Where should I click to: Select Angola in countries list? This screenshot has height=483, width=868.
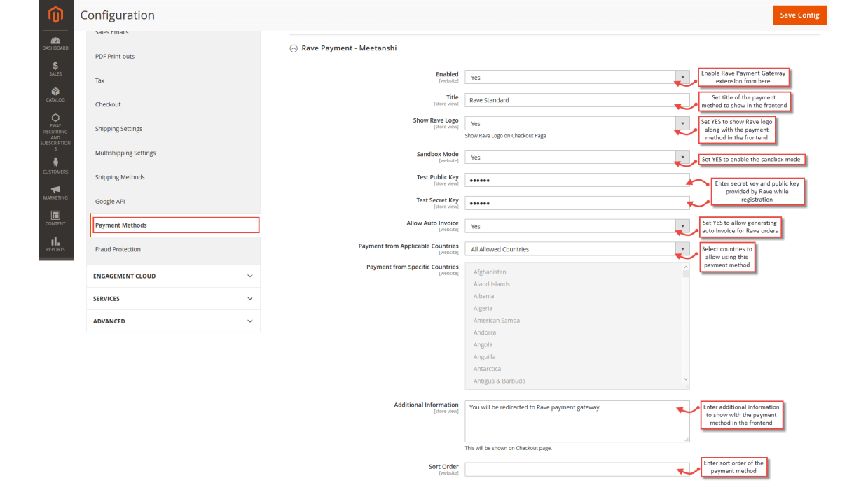point(483,344)
